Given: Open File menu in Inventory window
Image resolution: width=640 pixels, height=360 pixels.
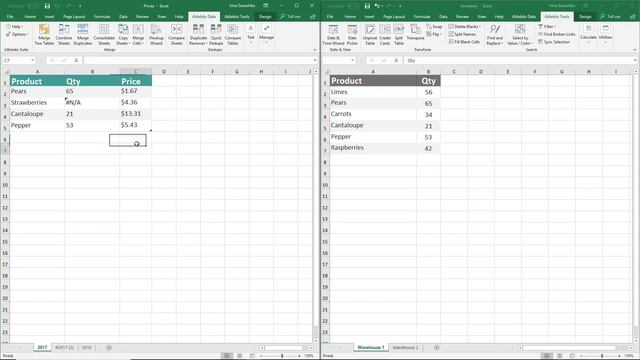Looking at the screenshot, I should [330, 17].
